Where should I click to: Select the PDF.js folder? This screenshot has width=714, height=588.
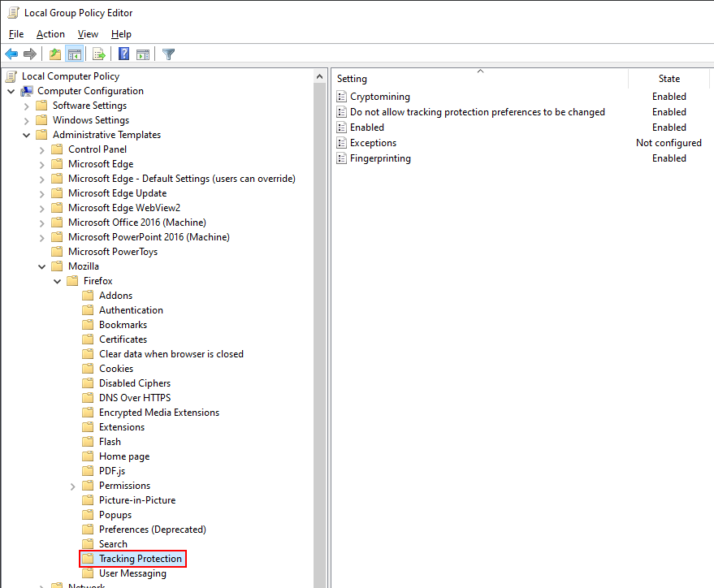(112, 471)
